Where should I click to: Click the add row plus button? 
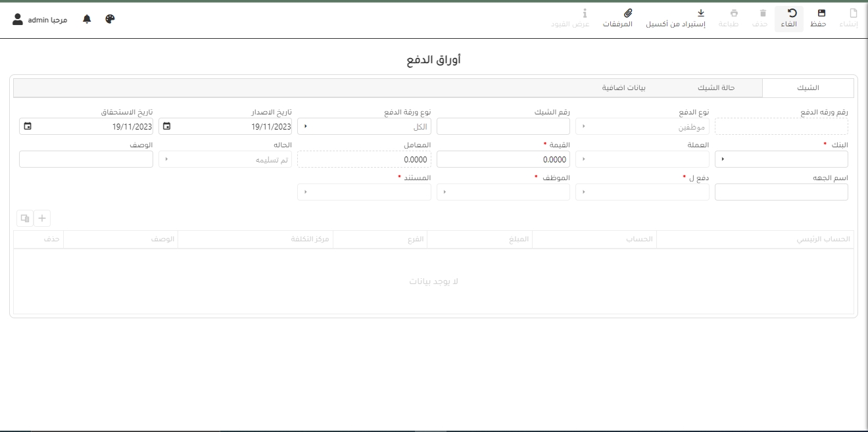click(x=42, y=218)
